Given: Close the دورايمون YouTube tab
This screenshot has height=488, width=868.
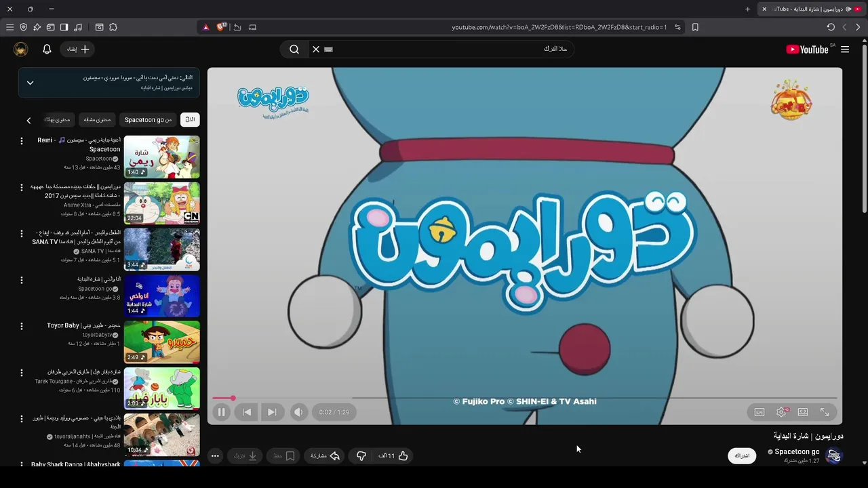Looking at the screenshot, I should tap(764, 9).
